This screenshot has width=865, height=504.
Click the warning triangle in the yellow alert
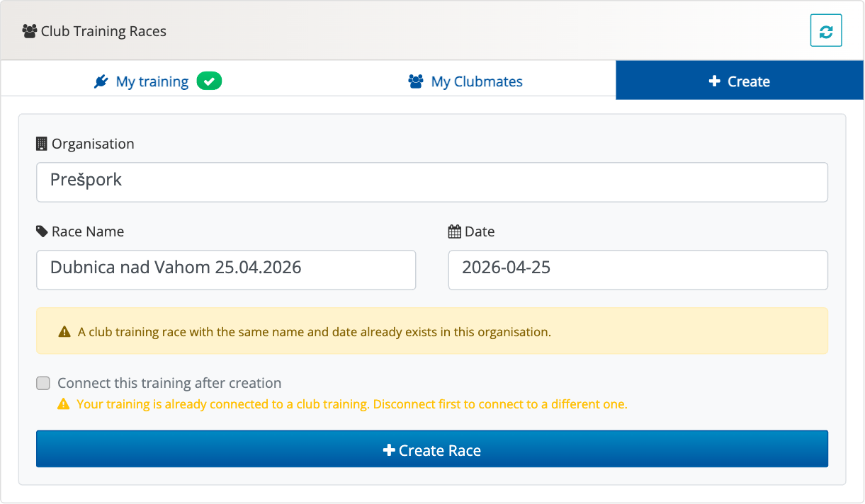64,331
